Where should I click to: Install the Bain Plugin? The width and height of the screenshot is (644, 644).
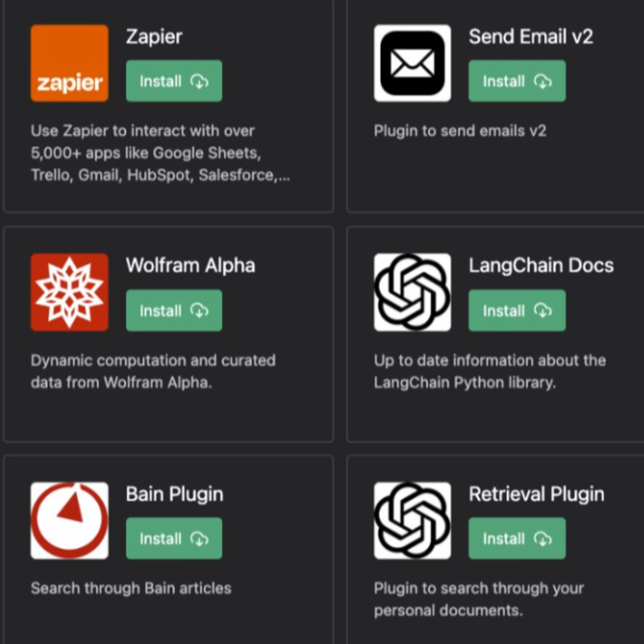click(174, 538)
